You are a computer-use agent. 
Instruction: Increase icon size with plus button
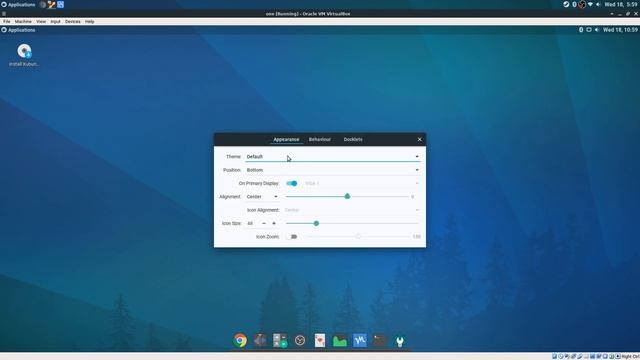tap(274, 223)
